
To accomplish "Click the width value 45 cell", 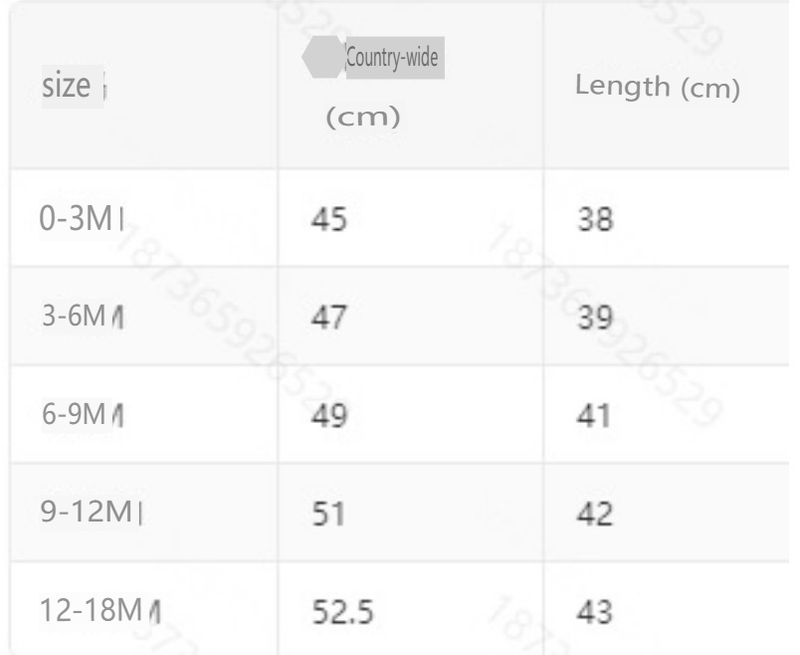I will pyautogui.click(x=328, y=218).
